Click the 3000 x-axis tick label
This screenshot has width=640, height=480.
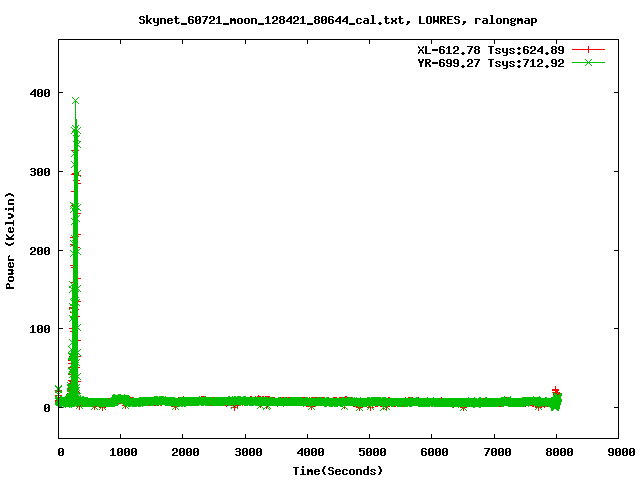[248, 452]
